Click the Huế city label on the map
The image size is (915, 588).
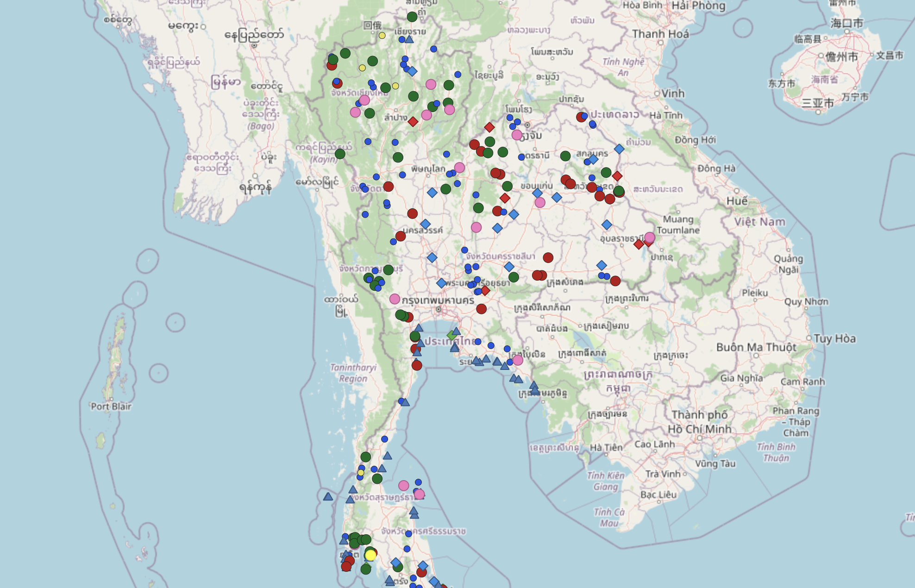(x=737, y=201)
